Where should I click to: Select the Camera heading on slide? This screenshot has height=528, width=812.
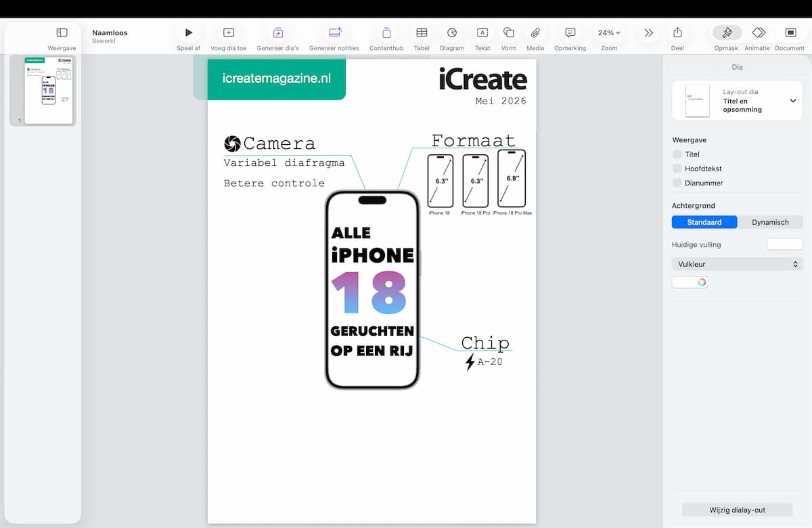(279, 144)
